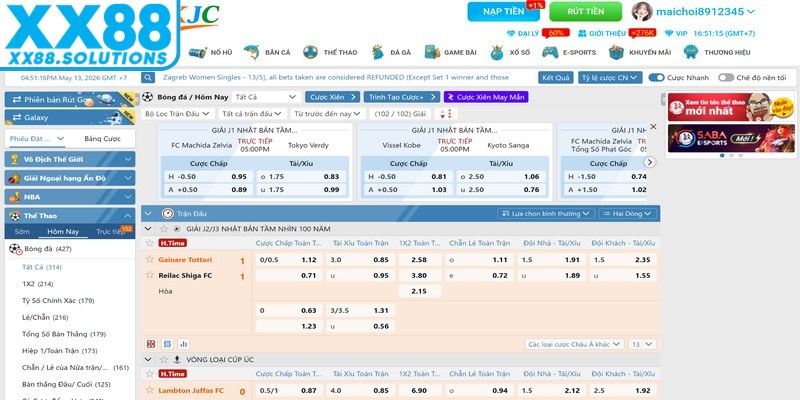Viewport: 800px width, 400px height.
Task: Click the Thương Hiệu brand icon
Action: [x=691, y=52]
